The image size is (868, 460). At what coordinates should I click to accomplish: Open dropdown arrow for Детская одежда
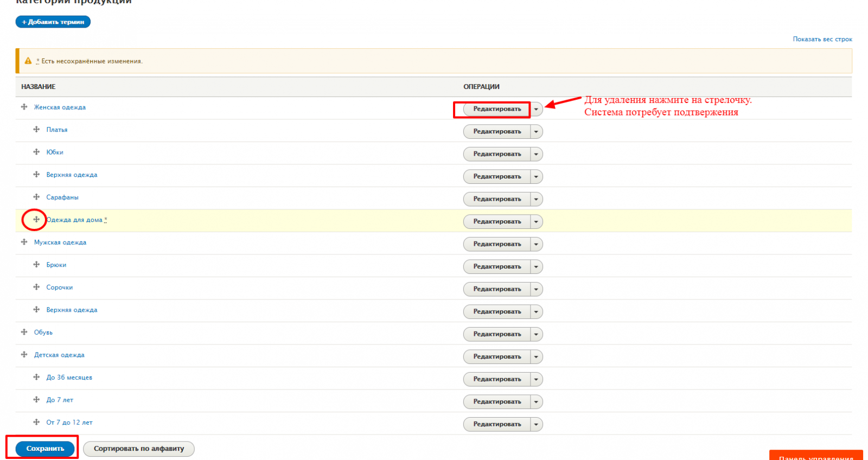click(x=537, y=357)
